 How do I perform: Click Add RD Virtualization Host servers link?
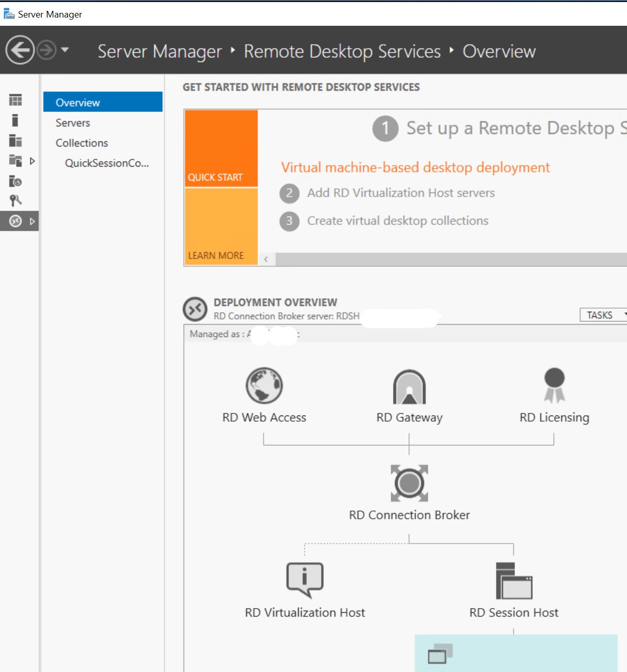point(400,193)
